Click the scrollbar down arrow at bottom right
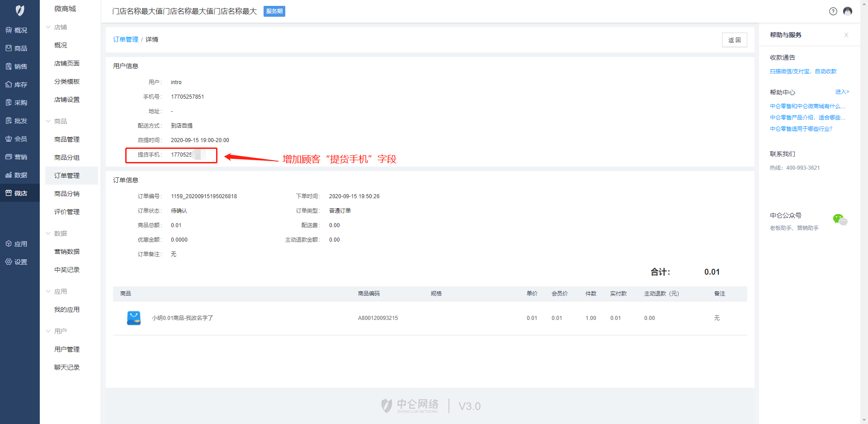 pos(864,420)
